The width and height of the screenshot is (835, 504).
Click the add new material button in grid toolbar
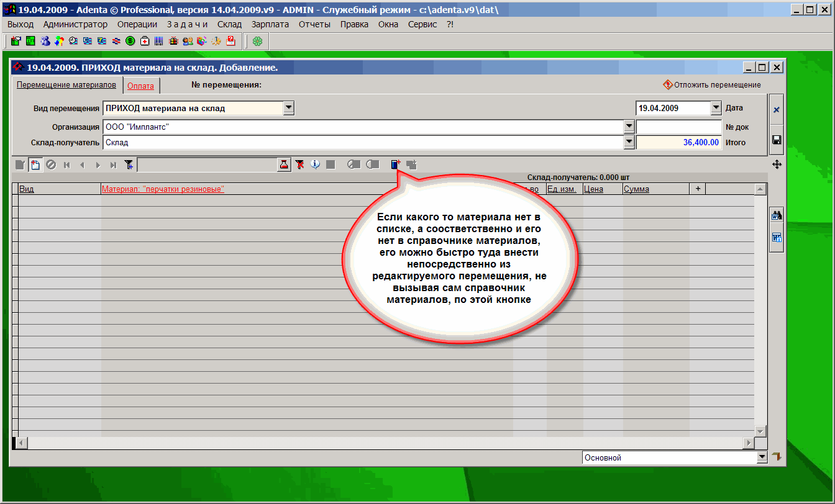point(396,164)
